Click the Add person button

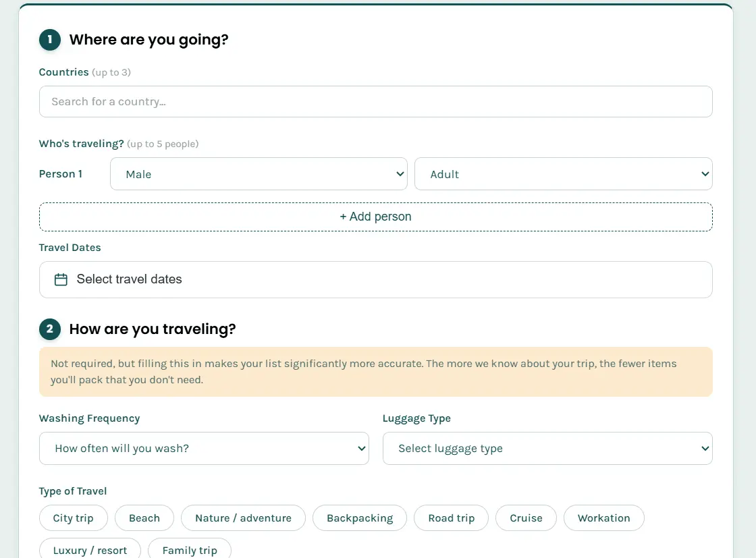coord(375,217)
